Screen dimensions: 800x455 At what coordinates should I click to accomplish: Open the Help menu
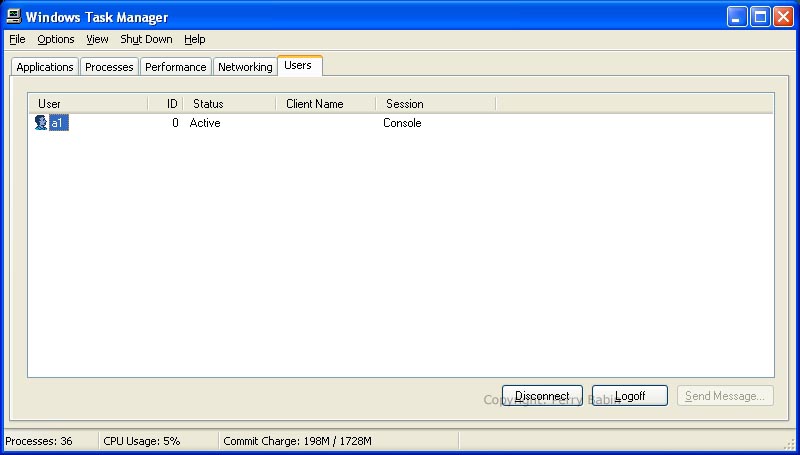tap(194, 39)
